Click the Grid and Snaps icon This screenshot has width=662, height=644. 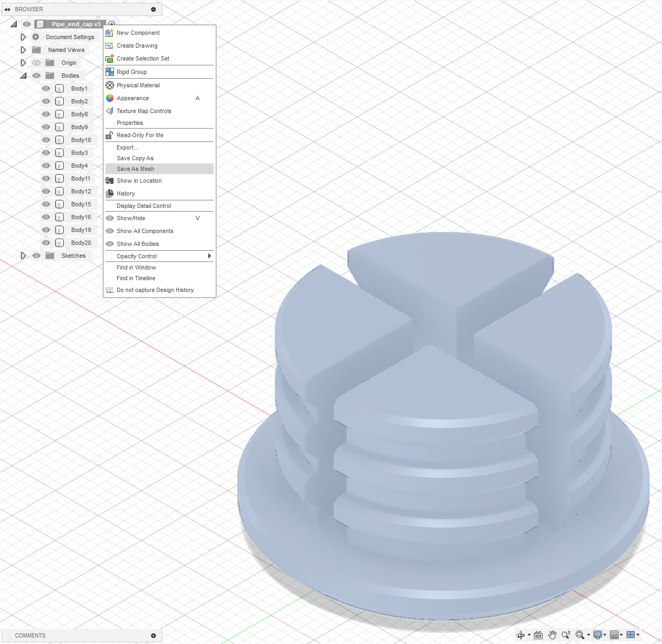pos(614,635)
